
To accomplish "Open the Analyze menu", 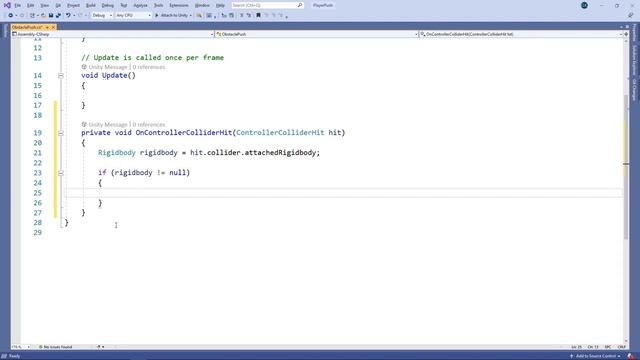I will [140, 5].
